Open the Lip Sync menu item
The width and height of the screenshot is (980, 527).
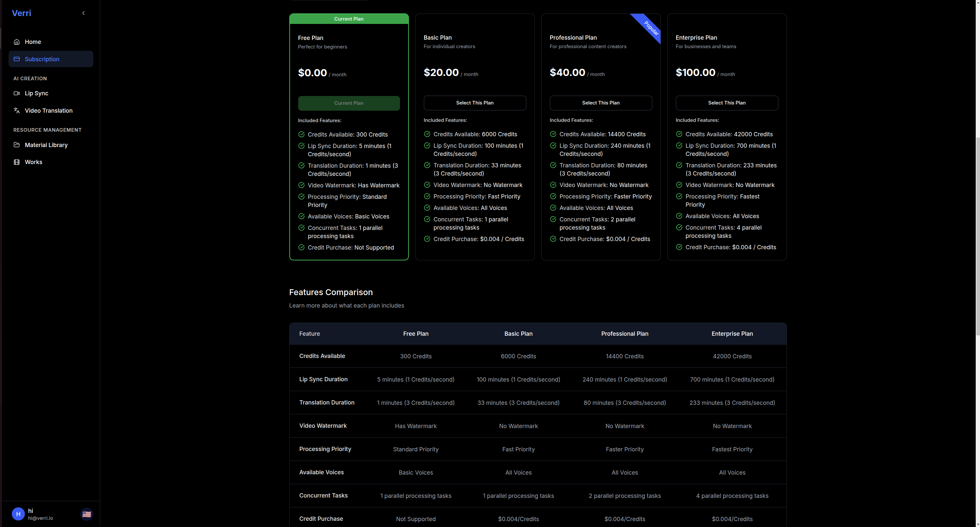tap(37, 93)
